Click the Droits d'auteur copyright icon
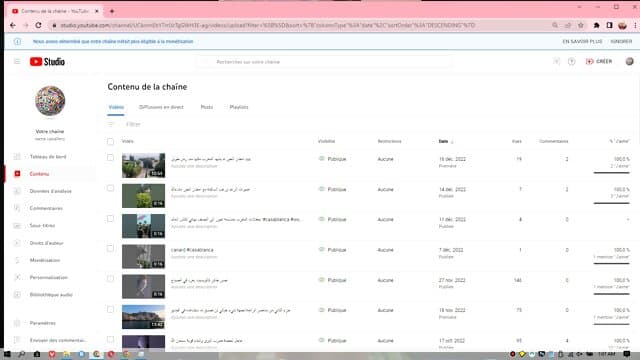 pyautogui.click(x=17, y=243)
